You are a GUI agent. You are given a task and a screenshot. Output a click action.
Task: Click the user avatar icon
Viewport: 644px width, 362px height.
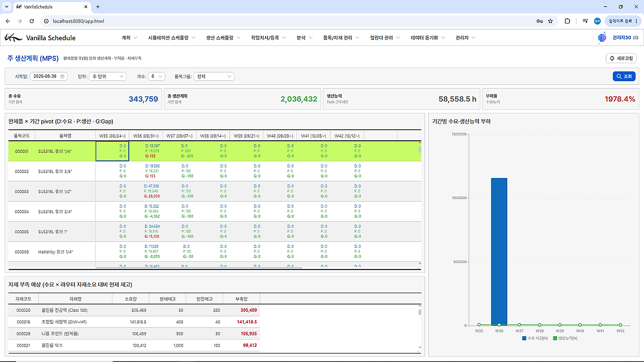(602, 38)
